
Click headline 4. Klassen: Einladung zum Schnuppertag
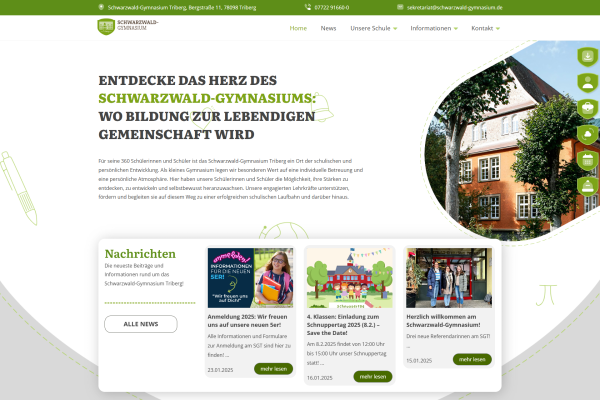click(343, 325)
